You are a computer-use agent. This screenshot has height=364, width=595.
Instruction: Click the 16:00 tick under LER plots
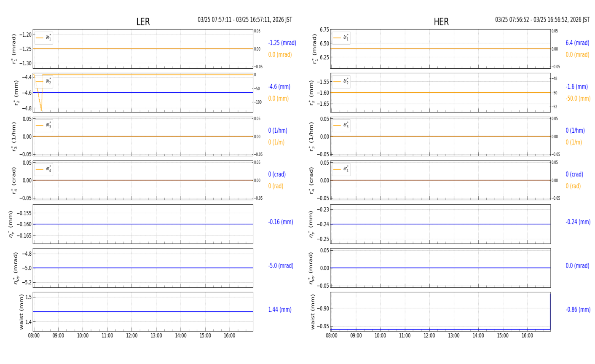(x=230, y=336)
